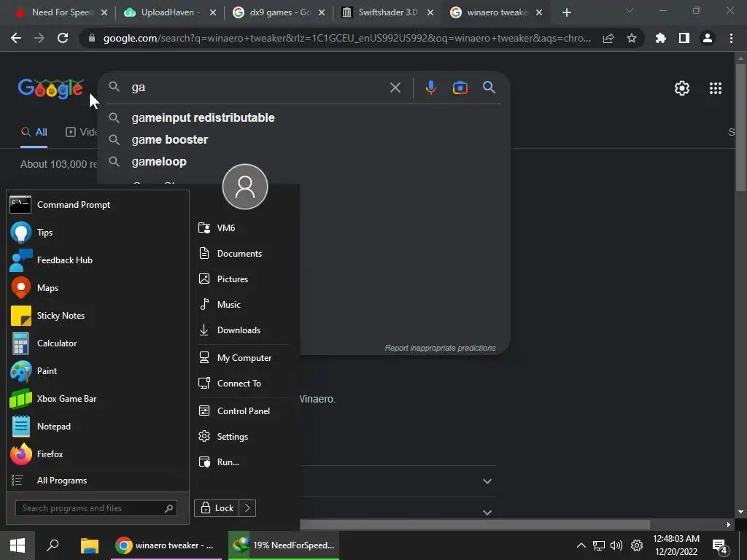
Task: Expand the second collapsed result chevron
Action: click(487, 513)
